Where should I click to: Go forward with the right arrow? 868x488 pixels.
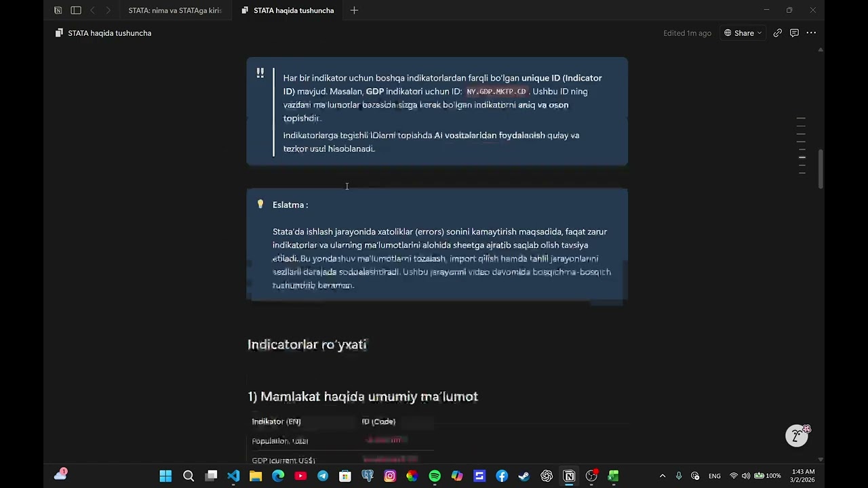pos(108,10)
